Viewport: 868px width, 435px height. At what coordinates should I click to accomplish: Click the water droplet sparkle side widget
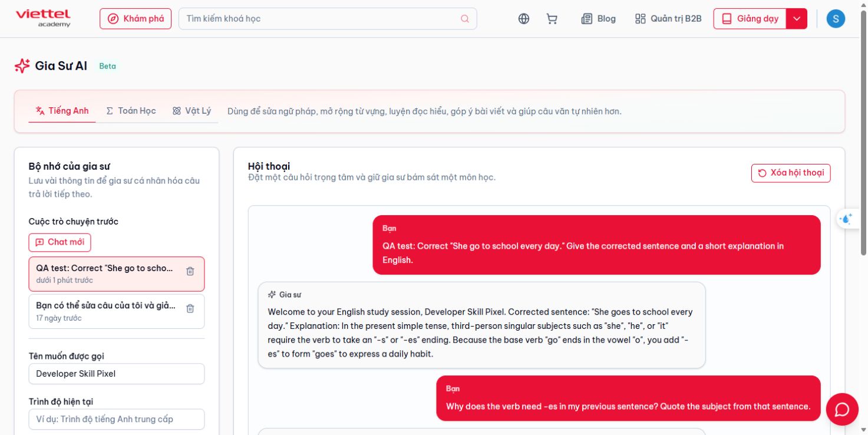click(846, 219)
